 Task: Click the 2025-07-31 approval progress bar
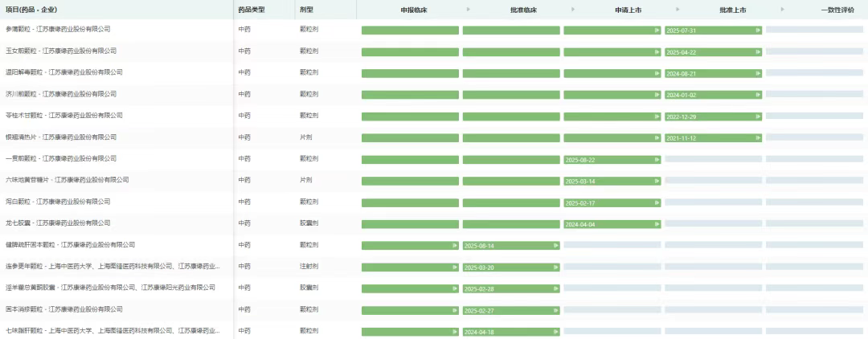tap(713, 31)
